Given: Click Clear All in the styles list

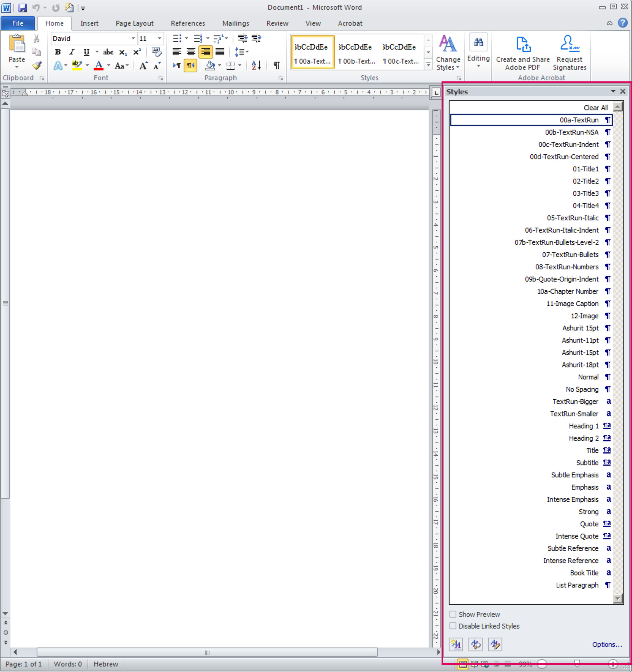Looking at the screenshot, I should 595,107.
